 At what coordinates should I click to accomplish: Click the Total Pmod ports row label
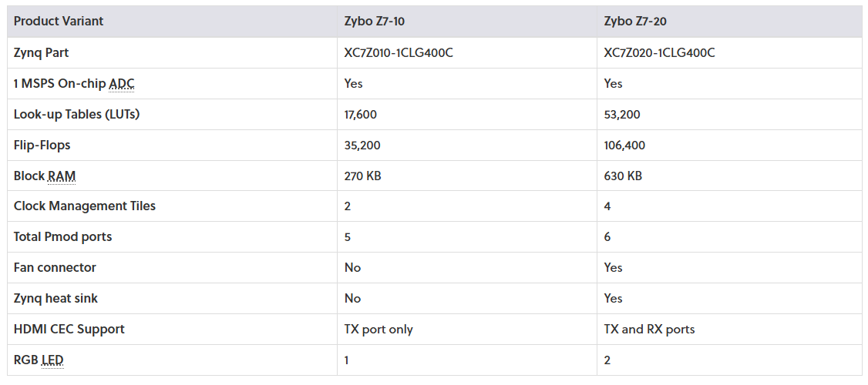(62, 236)
